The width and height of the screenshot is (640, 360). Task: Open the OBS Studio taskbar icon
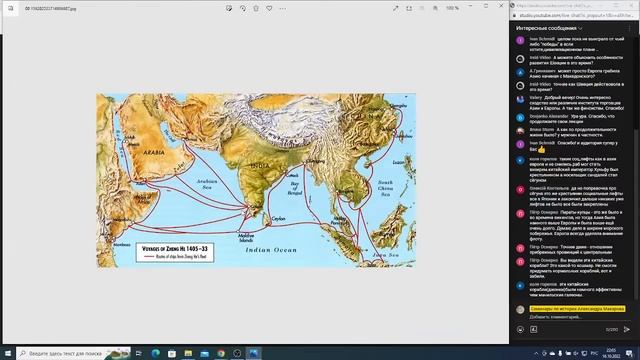(x=237, y=353)
